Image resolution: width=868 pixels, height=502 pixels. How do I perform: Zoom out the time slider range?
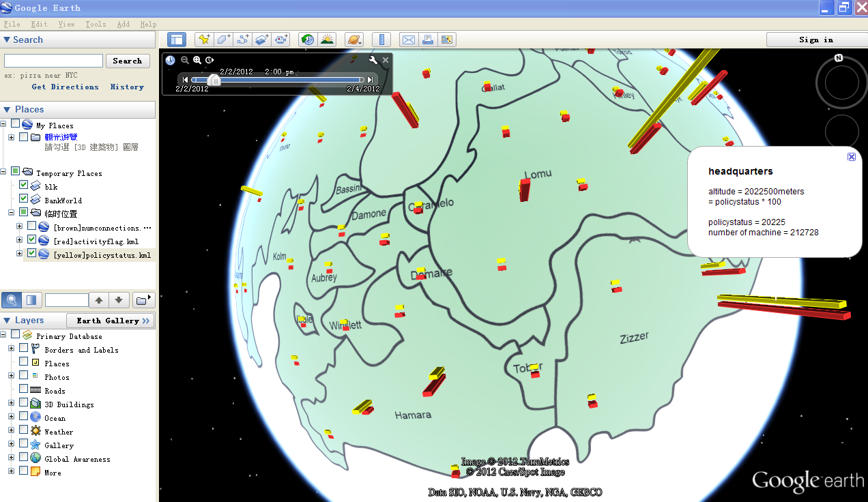coord(185,61)
